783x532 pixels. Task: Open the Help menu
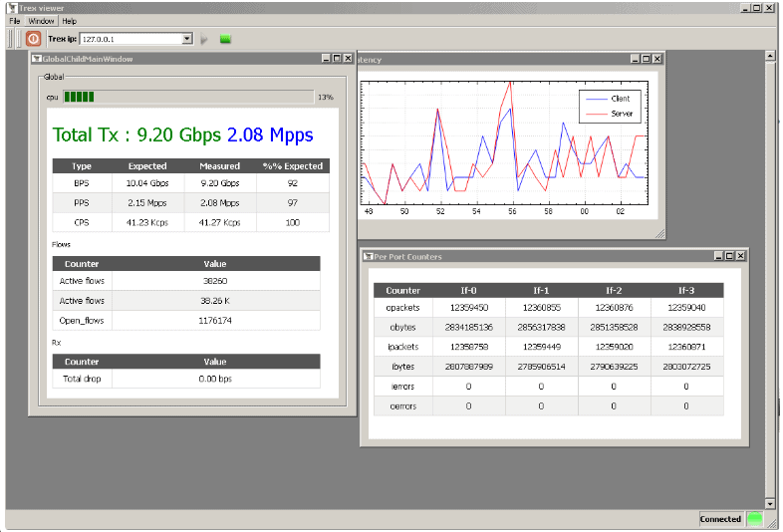pos(69,21)
